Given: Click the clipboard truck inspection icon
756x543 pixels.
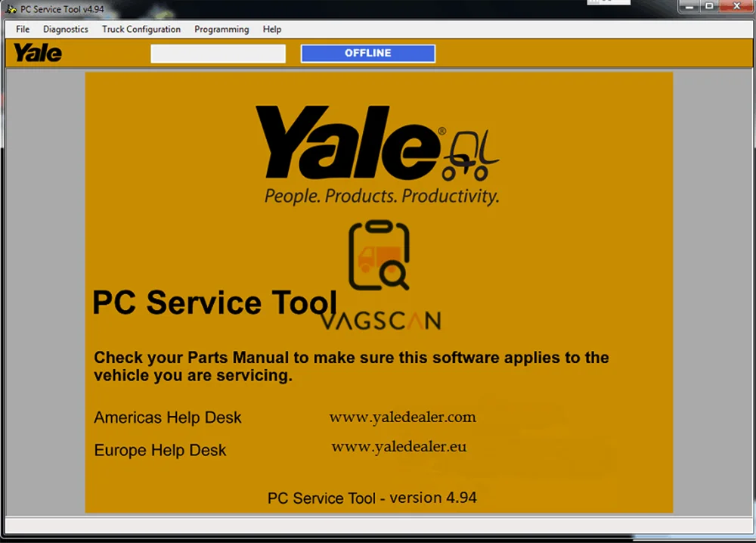Looking at the screenshot, I should 379,255.
